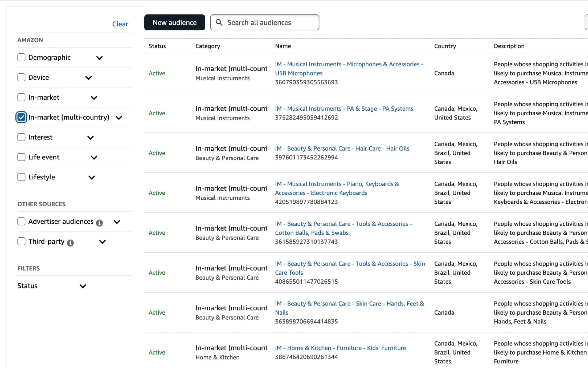Click the info icon next to Advertiser audiences
This screenshot has height=368, width=588.
(99, 223)
